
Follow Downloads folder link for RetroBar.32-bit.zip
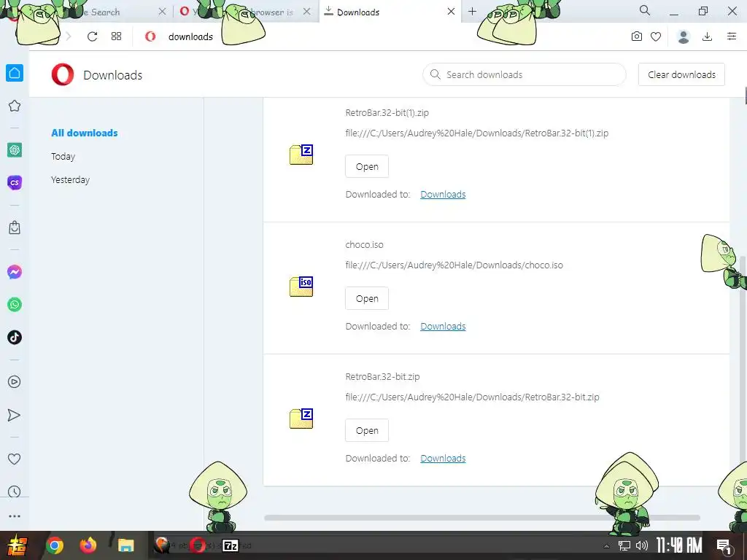click(443, 458)
